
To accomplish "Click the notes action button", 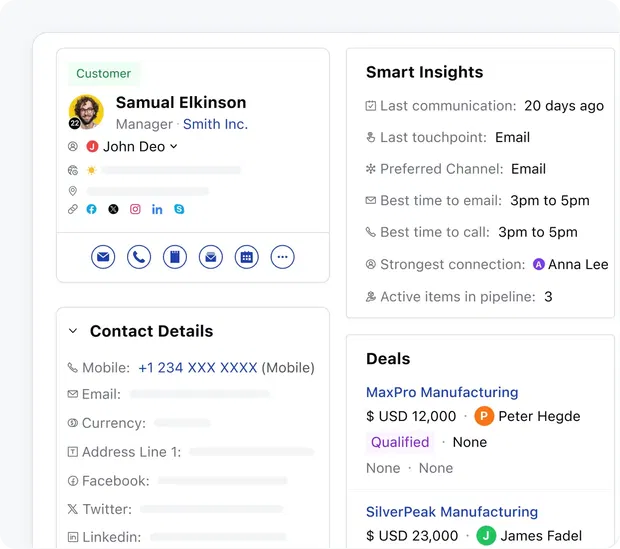I will point(175,257).
